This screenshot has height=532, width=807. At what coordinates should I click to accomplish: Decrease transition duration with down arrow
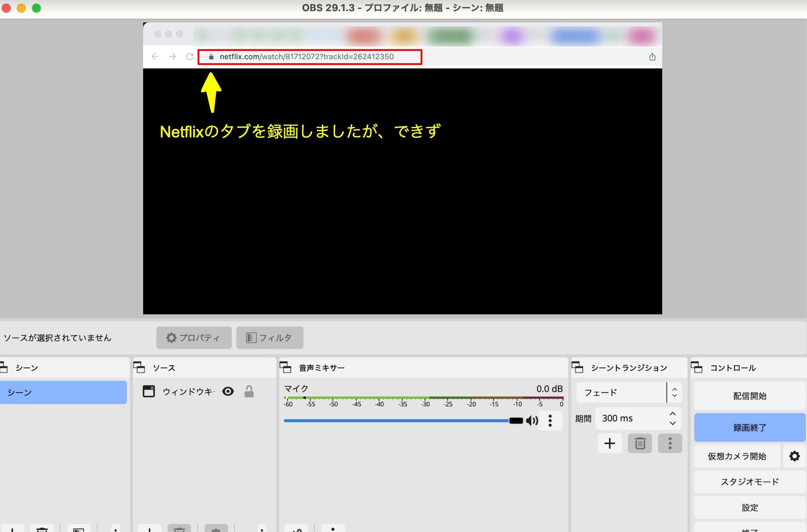672,423
